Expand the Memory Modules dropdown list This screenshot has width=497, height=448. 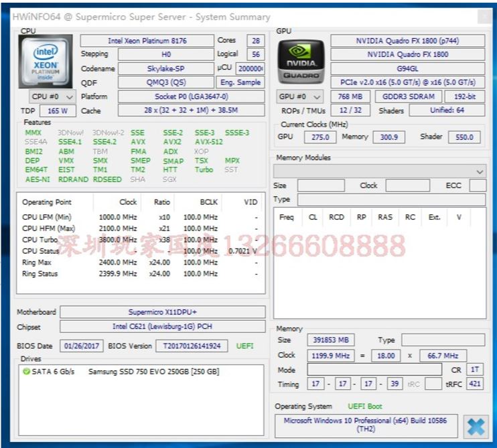[x=479, y=172]
